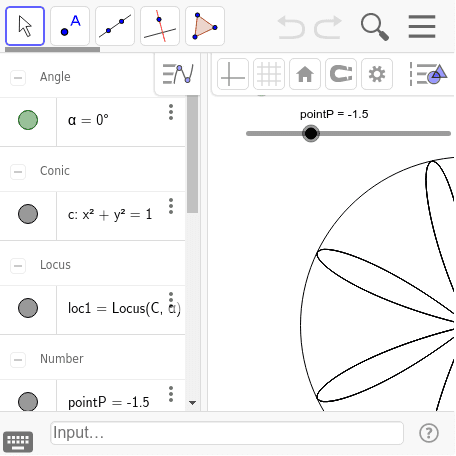Viewport: 456px width, 456px height.
Task: Click the Conic group label
Action: point(55,171)
